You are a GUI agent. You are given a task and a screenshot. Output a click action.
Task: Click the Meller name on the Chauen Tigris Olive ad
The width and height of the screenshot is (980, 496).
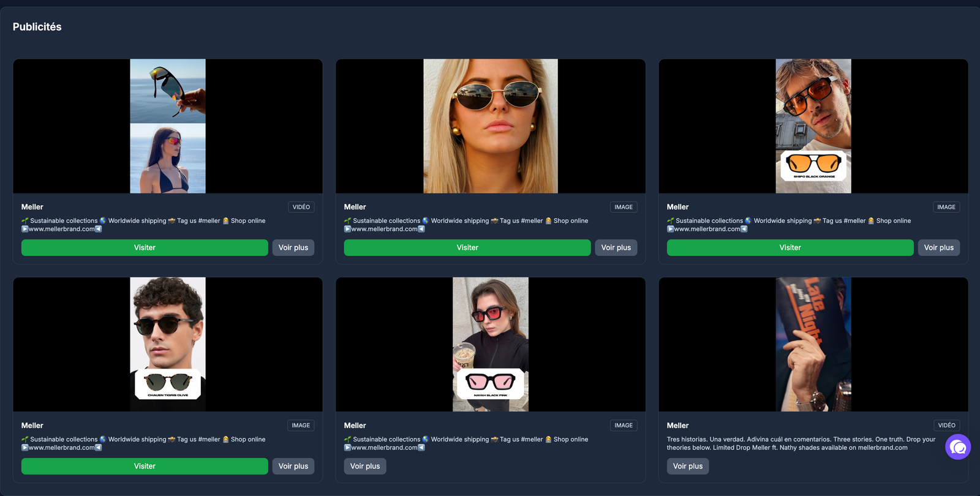click(x=32, y=426)
